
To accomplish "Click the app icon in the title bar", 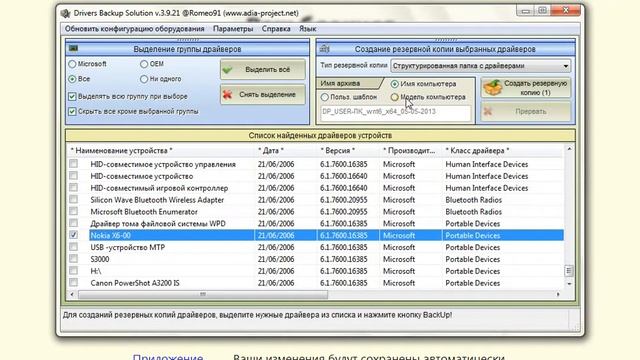I will coord(65,13).
